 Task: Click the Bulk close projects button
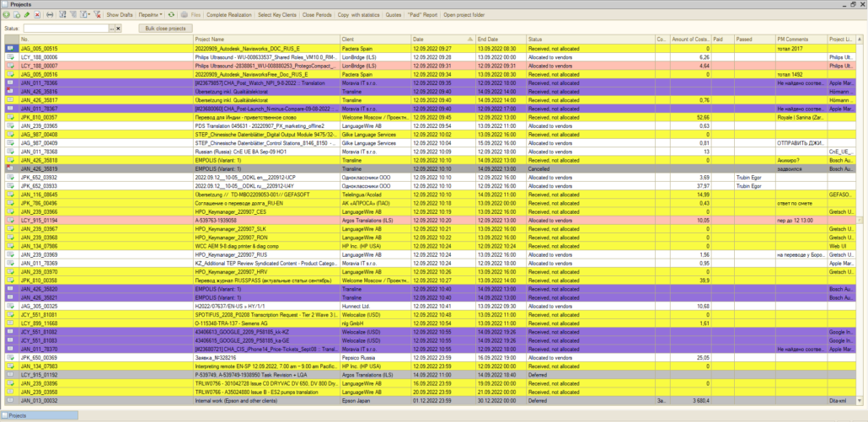(x=166, y=29)
